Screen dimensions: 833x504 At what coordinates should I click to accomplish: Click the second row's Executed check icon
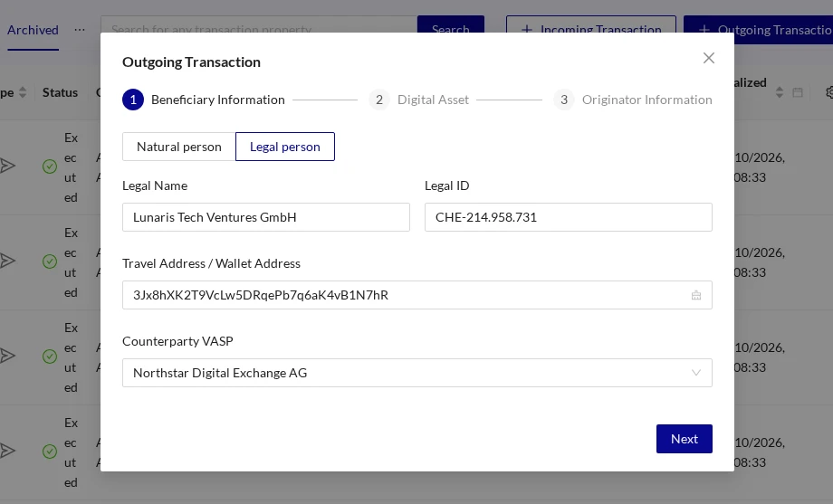[50, 262]
